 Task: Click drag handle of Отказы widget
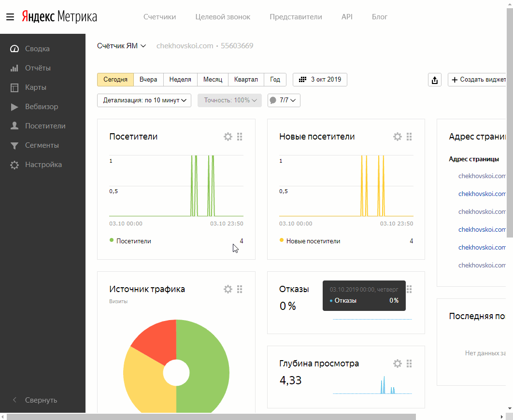click(x=409, y=289)
